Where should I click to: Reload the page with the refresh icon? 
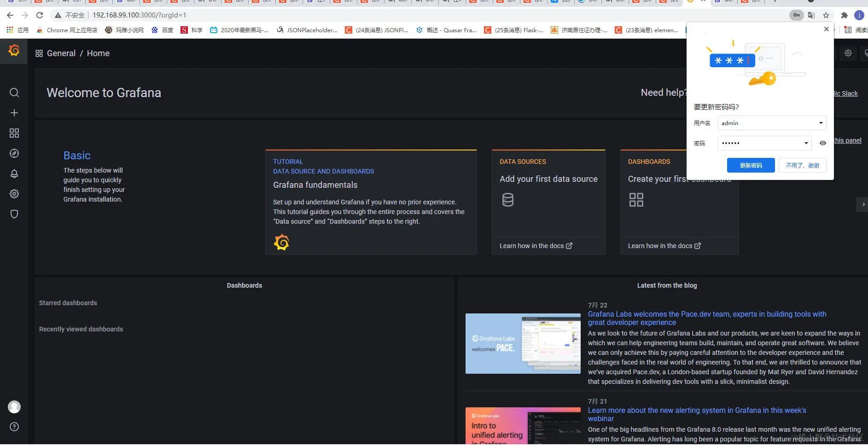click(40, 15)
